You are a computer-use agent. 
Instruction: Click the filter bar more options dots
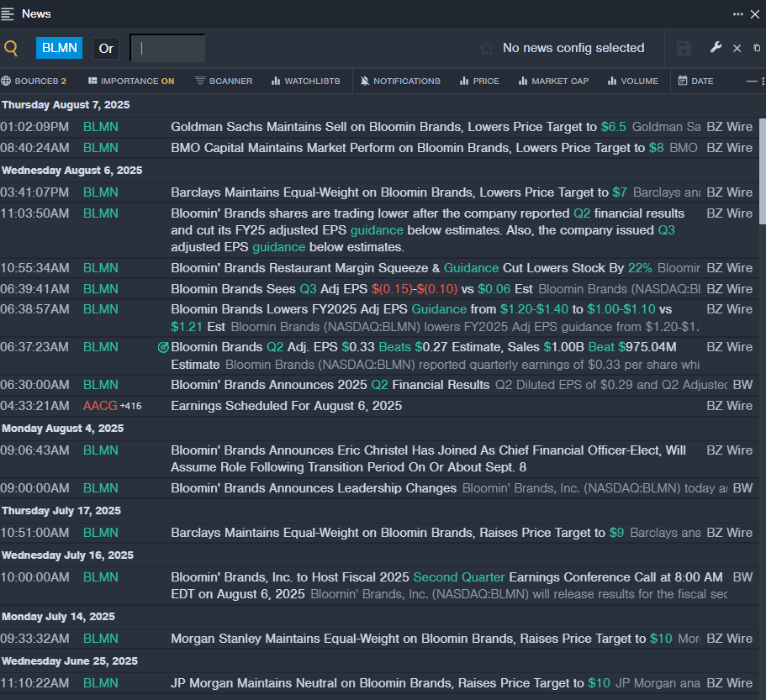tap(763, 82)
